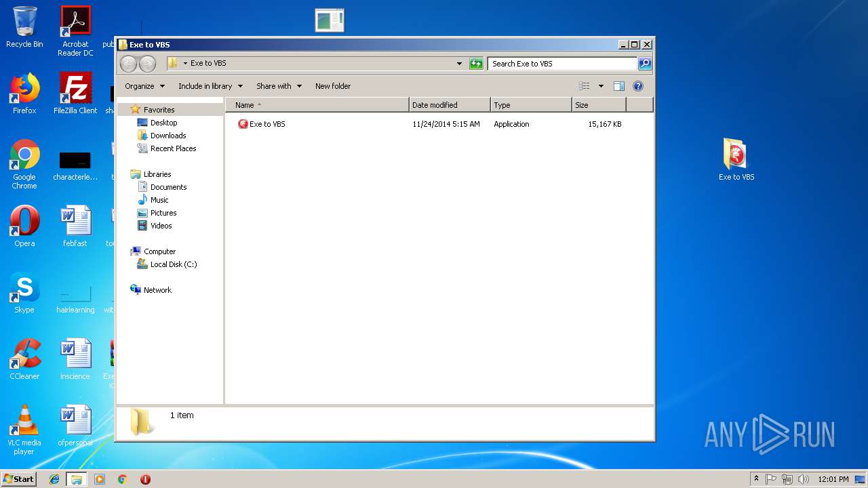Open more view options dropdown arrow
This screenshot has width=868, height=488.
(601, 86)
